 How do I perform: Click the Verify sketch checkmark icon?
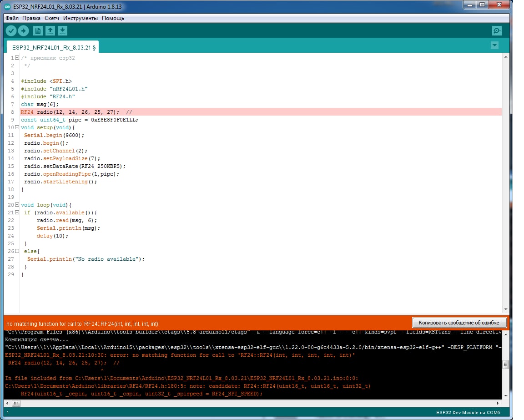coord(11,30)
